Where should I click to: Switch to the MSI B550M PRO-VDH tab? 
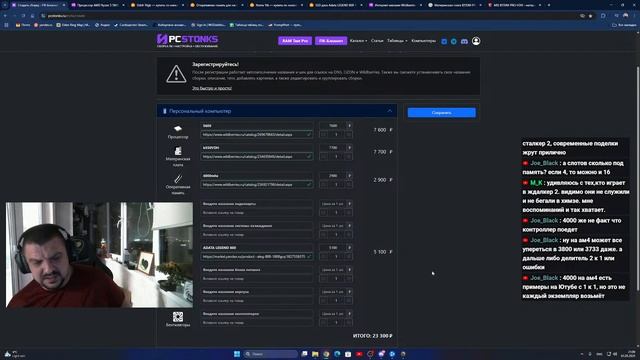[514, 5]
